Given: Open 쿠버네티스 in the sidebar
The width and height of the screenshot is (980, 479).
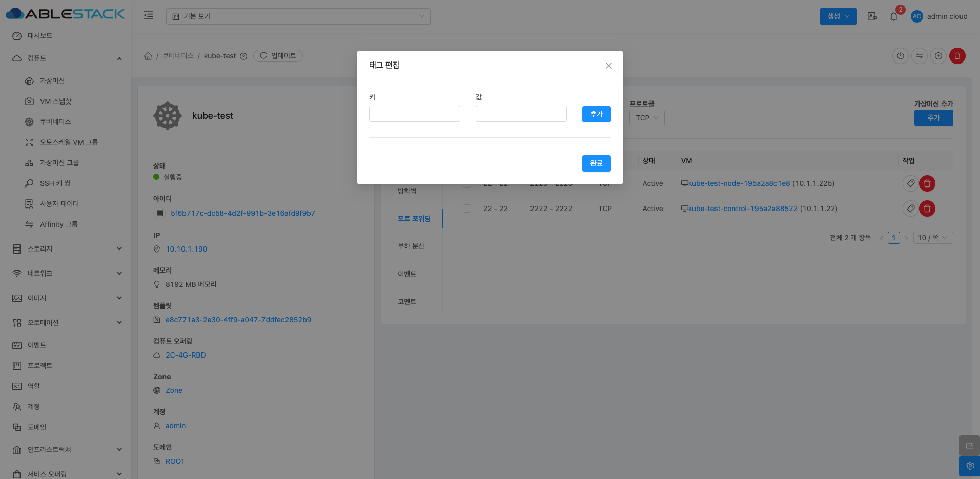Looking at the screenshot, I should (55, 122).
